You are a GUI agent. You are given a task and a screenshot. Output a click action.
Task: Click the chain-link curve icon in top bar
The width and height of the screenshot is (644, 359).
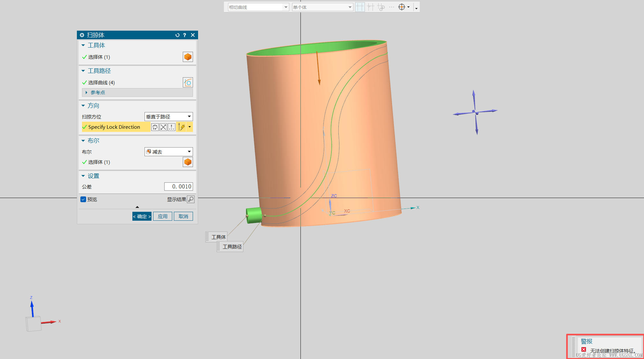[x=381, y=7]
